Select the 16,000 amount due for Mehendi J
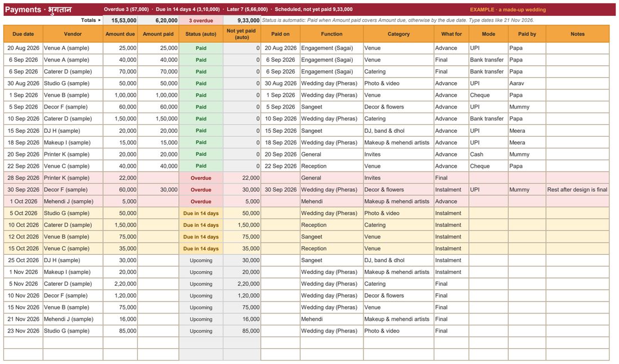Image resolution: width=619 pixels, height=364 pixels. pos(120,319)
